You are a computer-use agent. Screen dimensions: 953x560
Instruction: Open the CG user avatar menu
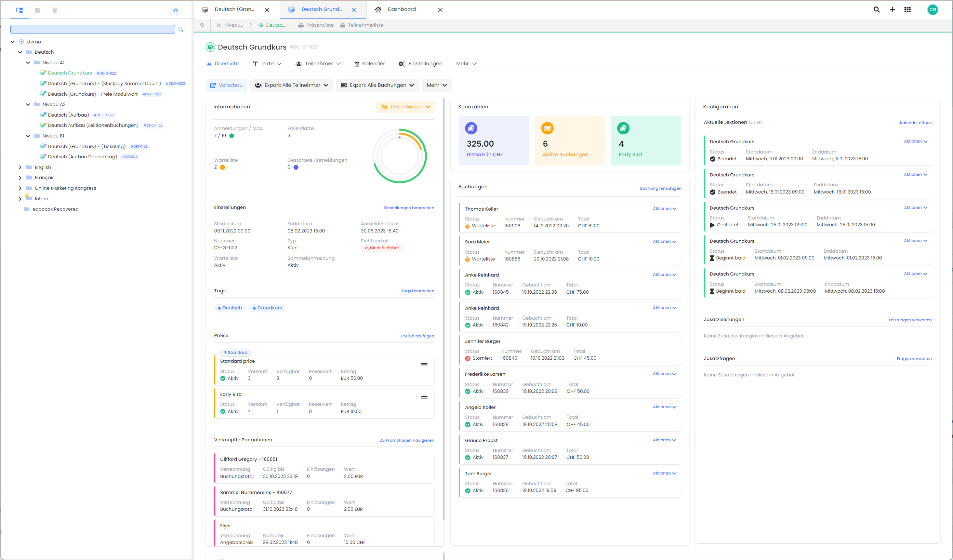pos(932,10)
